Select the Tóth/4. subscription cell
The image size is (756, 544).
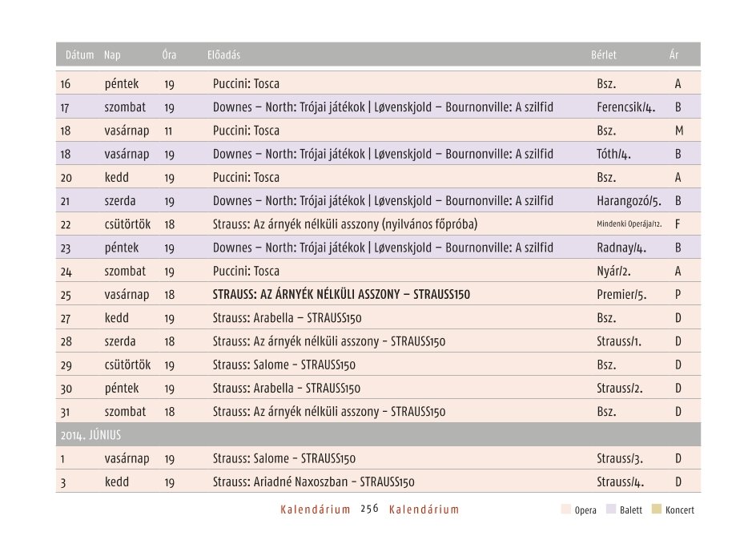coord(613,155)
